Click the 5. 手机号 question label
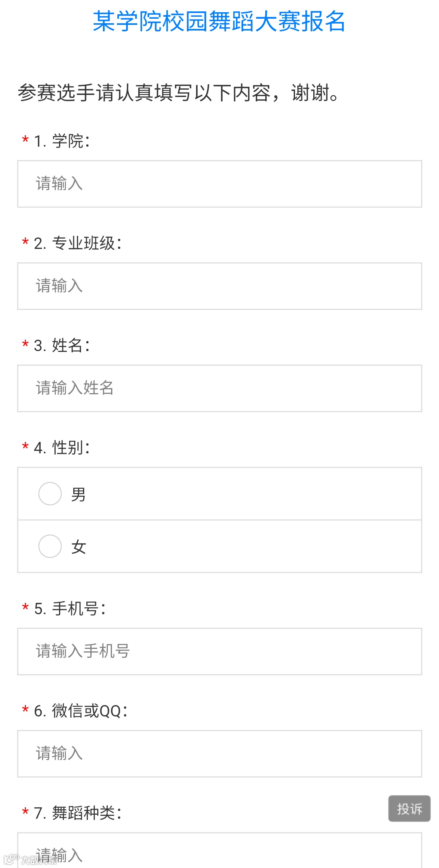Image resolution: width=439 pixels, height=868 pixels. pyautogui.click(x=70, y=609)
